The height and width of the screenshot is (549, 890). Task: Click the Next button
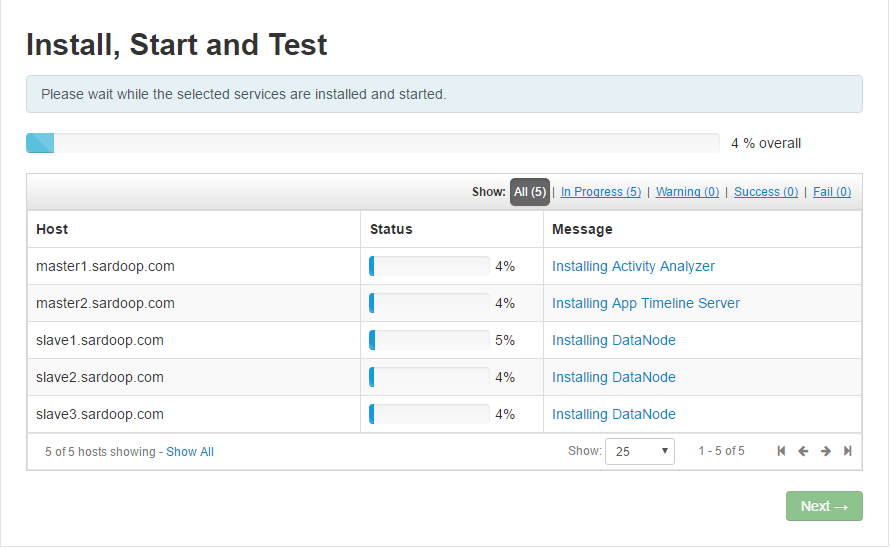click(824, 506)
